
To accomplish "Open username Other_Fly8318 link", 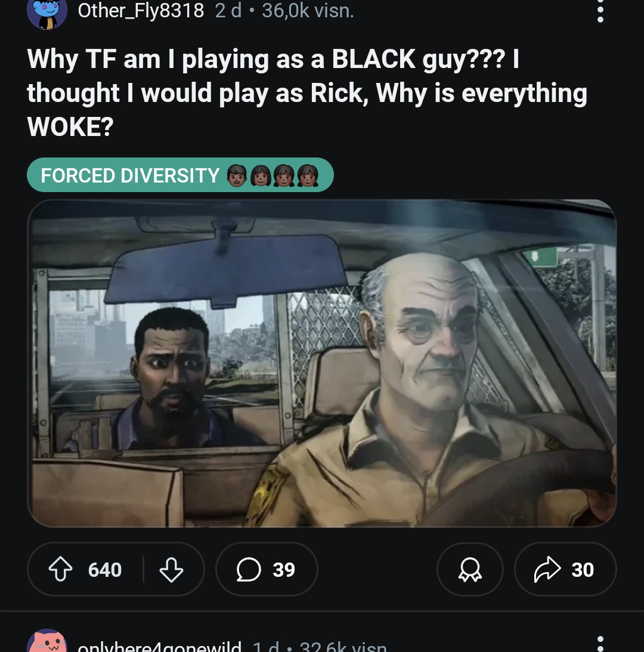I will pos(141,10).
